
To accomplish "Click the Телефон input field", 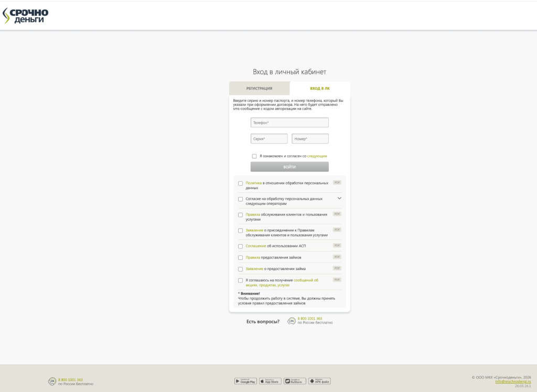I will [x=289, y=123].
